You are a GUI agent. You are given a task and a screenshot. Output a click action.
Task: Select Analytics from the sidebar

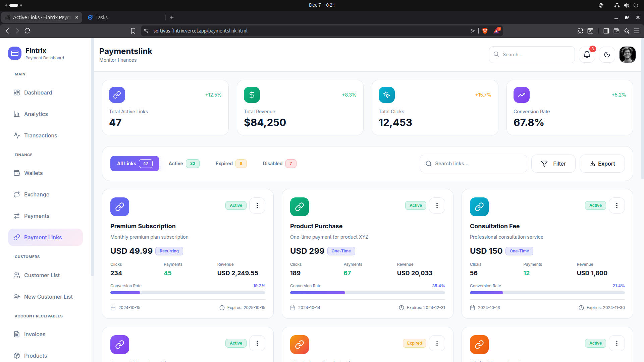(x=36, y=114)
